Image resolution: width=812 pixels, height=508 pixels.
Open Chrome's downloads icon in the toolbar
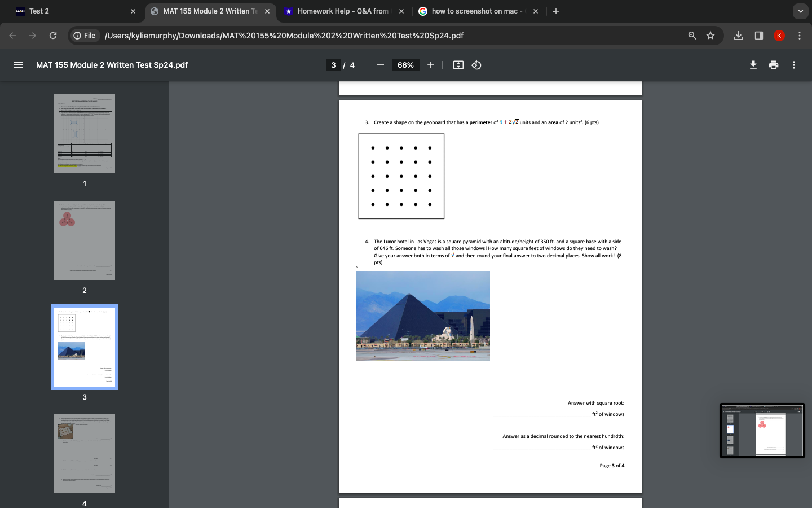coord(739,36)
